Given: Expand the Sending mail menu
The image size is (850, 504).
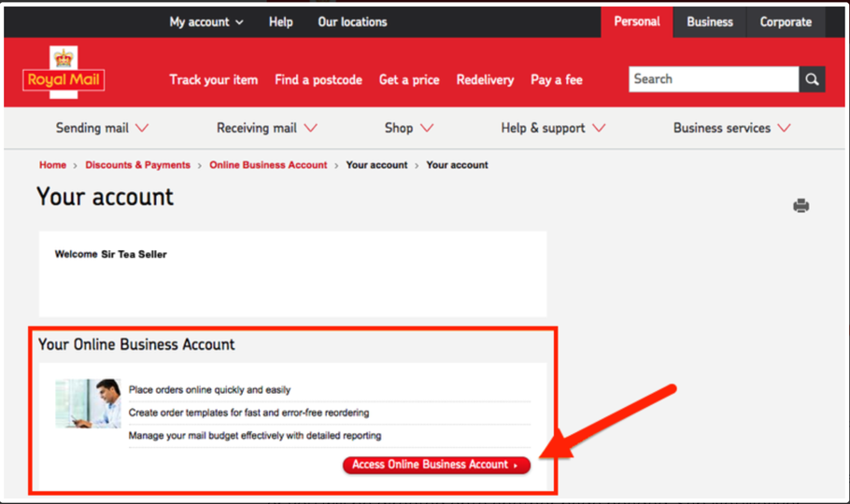Looking at the screenshot, I should pyautogui.click(x=102, y=128).
